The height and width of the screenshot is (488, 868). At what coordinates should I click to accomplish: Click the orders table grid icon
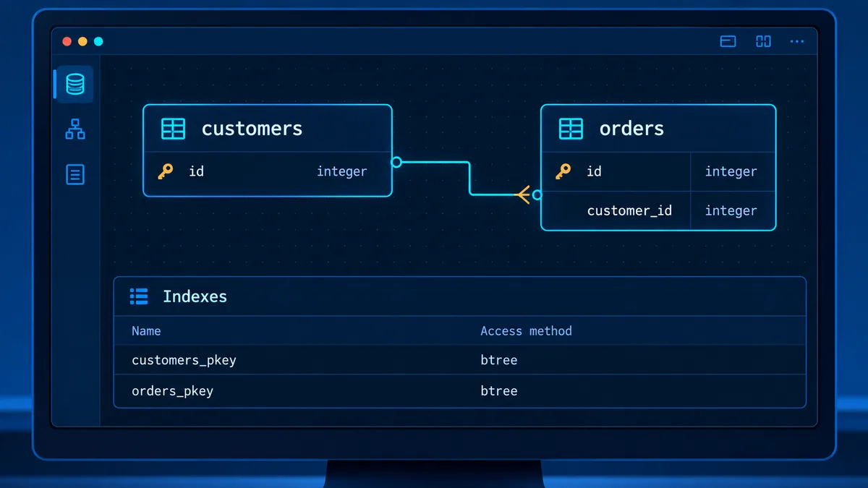click(571, 129)
